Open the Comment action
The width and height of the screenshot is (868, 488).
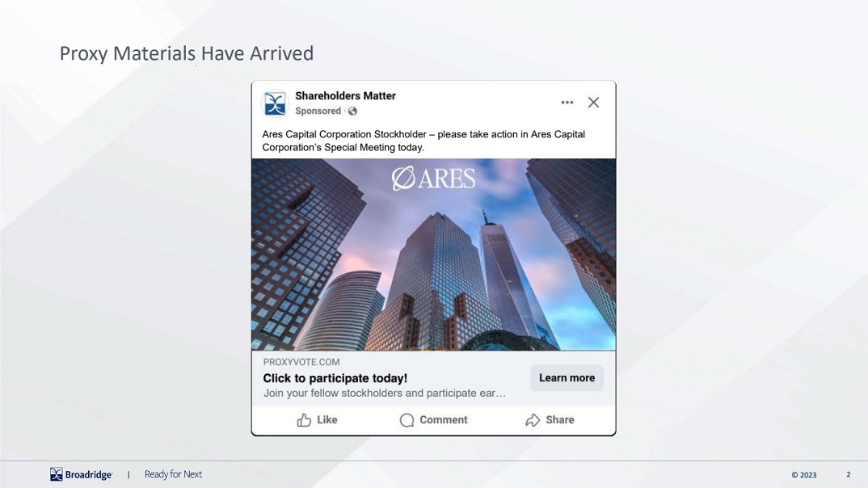click(433, 420)
